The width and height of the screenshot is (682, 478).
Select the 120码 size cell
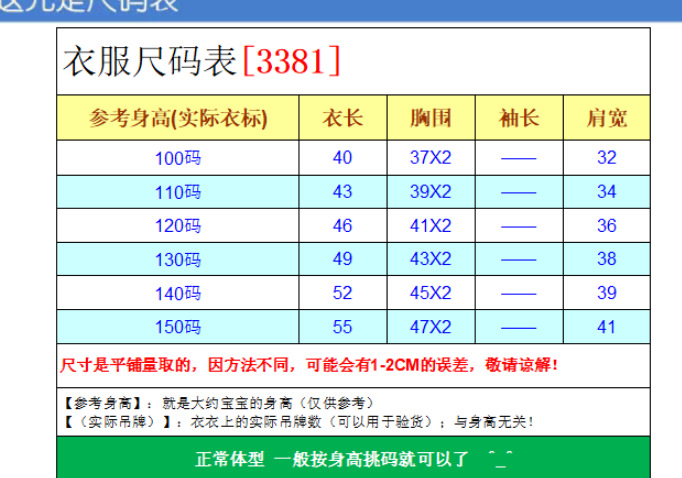[x=178, y=226]
